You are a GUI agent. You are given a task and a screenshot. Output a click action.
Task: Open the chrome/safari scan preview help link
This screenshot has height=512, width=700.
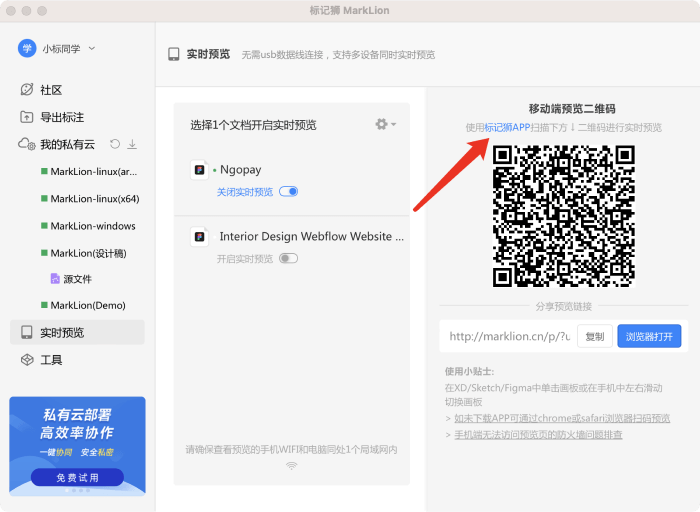(x=562, y=418)
